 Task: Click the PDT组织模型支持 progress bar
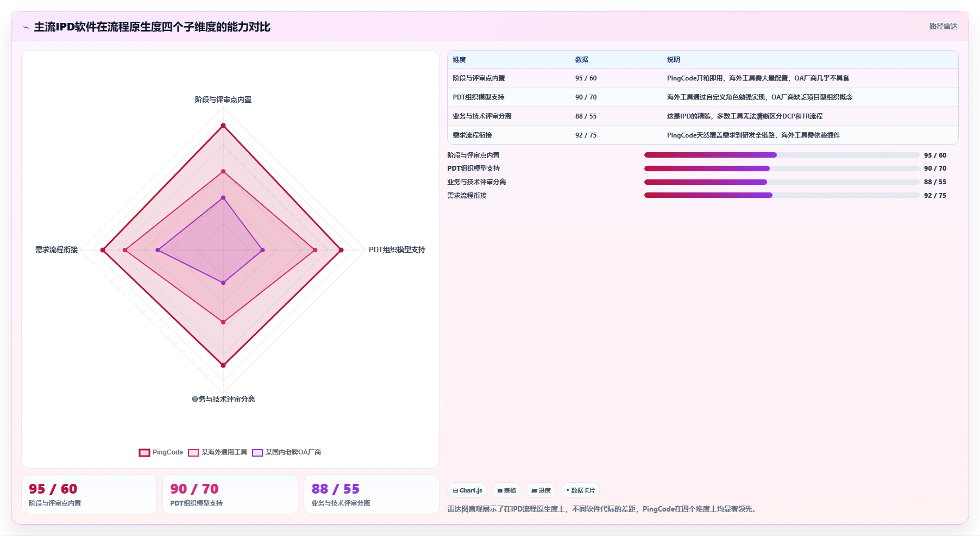(782, 169)
